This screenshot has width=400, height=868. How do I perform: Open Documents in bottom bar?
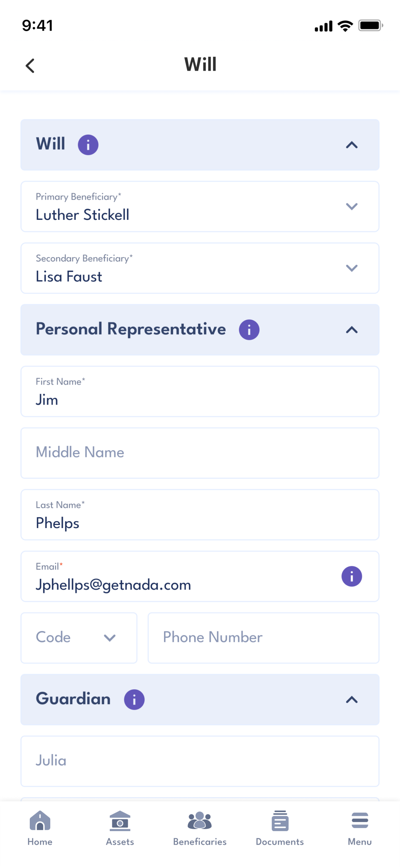click(280, 828)
